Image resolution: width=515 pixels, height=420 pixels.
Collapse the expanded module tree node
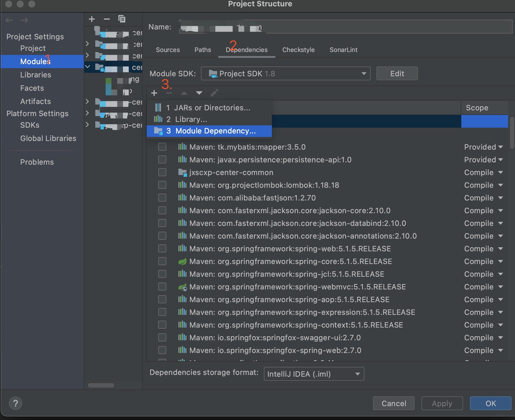pyautogui.click(x=87, y=67)
